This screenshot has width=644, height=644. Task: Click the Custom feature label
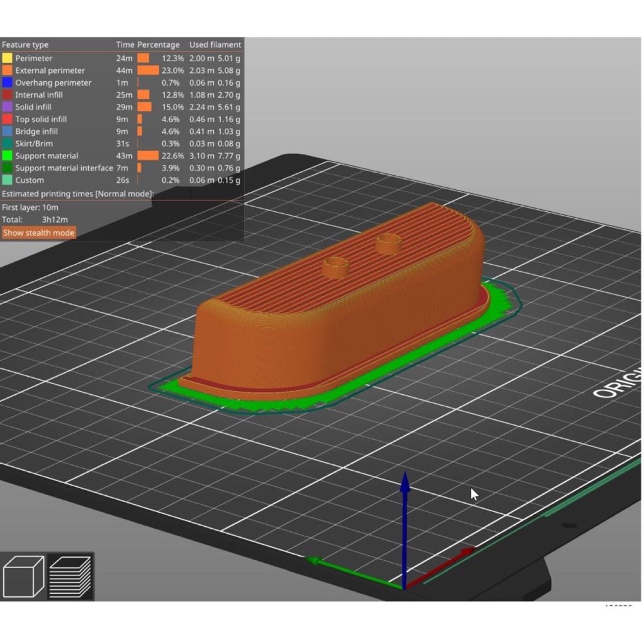(x=30, y=180)
